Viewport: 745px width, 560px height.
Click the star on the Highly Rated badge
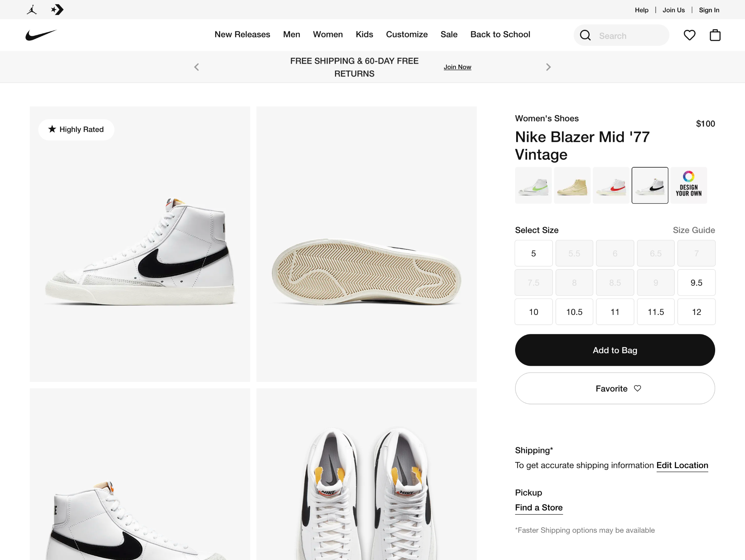(52, 129)
